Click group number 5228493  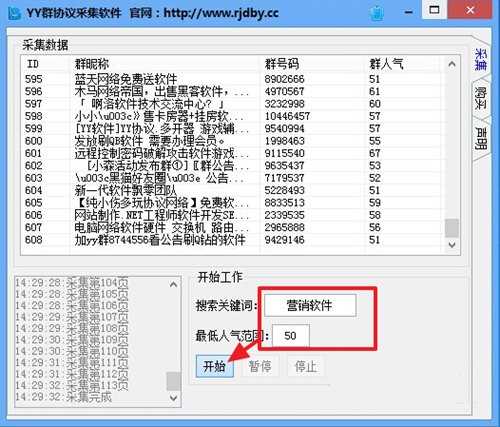click(284, 190)
